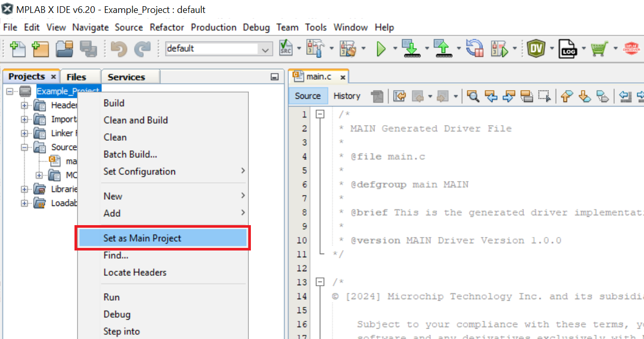The image size is (644, 339).
Task: Click Find Previous Occurrence icon
Action: [491, 96]
